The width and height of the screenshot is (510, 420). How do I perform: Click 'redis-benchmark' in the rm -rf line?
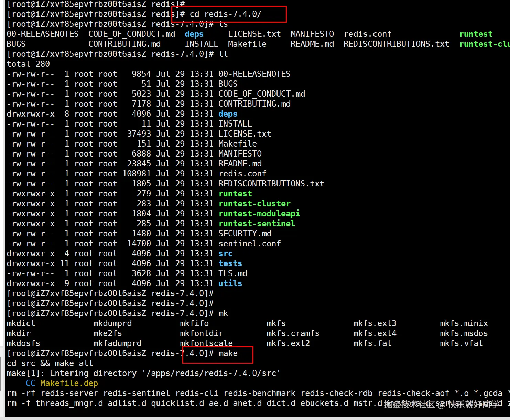pyautogui.click(x=259, y=393)
